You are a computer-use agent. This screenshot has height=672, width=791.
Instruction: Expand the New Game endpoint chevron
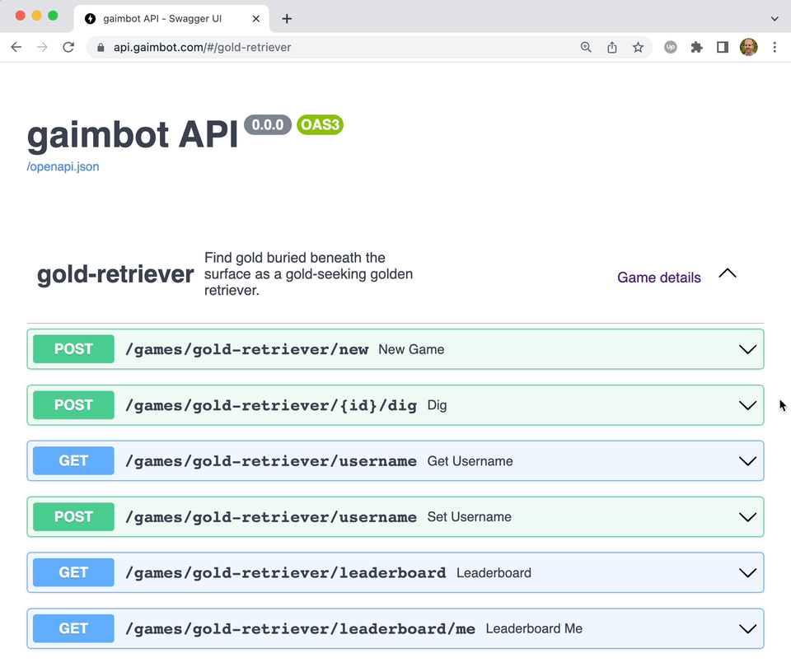click(x=747, y=349)
